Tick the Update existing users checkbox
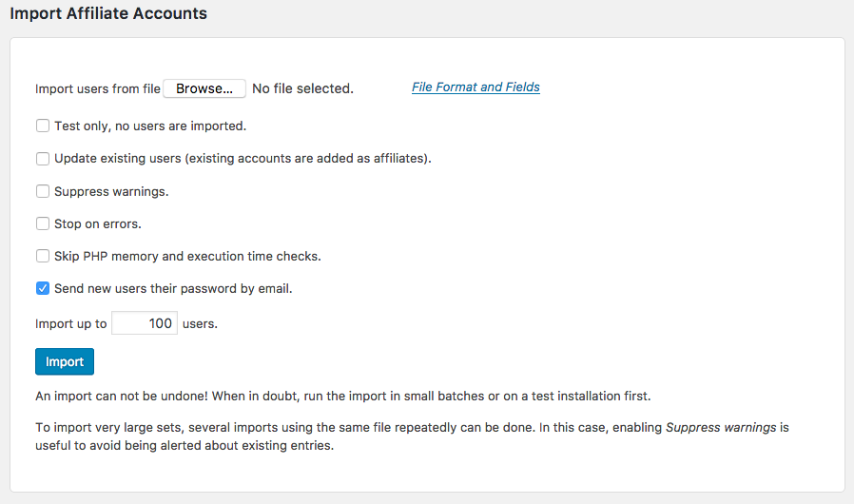Screen dimensions: 854x504 pyautogui.click(x=43, y=159)
